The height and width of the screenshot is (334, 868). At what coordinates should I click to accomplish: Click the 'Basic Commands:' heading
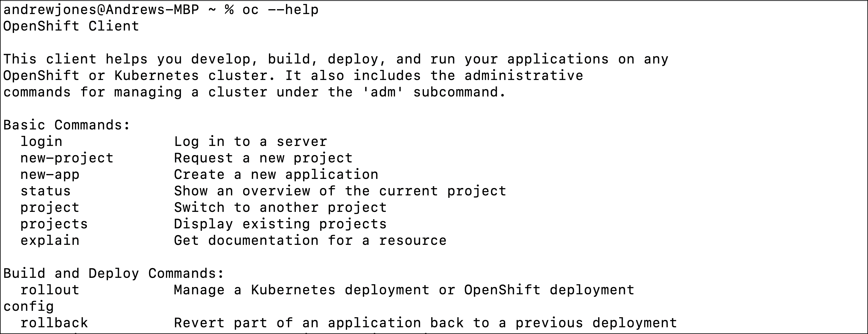[67, 125]
